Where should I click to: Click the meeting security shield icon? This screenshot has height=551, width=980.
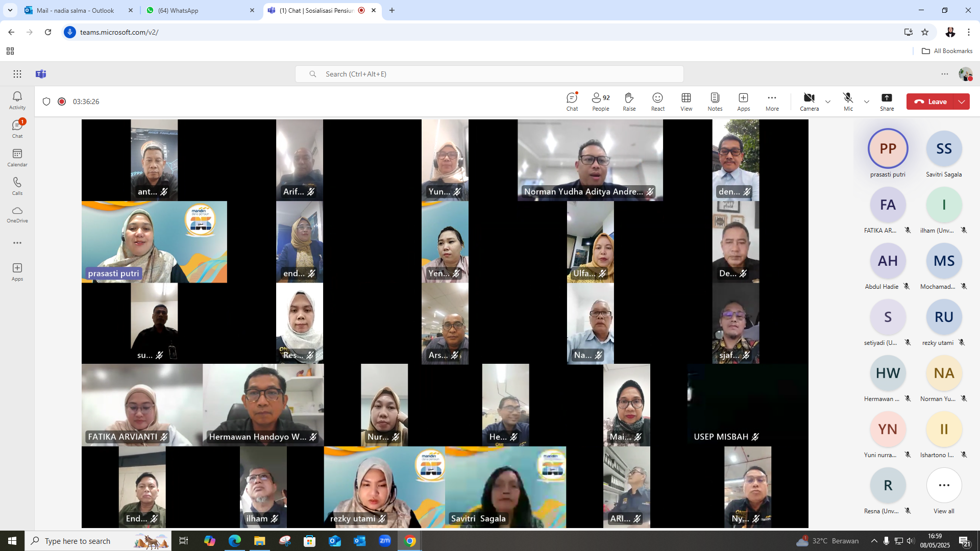pos(46,102)
